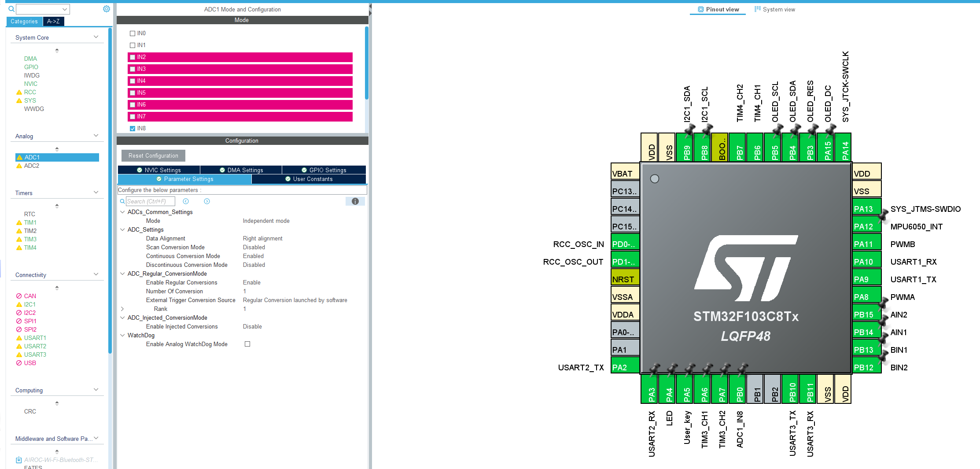Viewport: 980px width, 469px height.
Task: Uncheck the IN8 channel checkbox
Action: point(133,129)
